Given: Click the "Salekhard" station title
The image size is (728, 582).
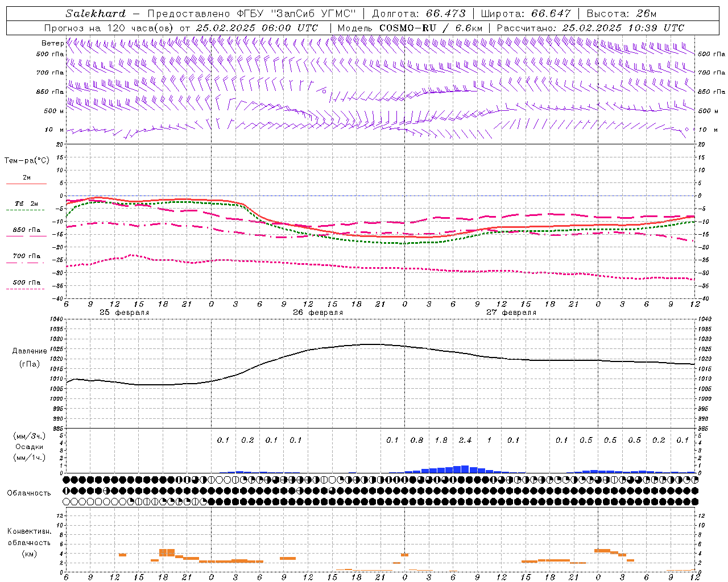Looking at the screenshot, I should [96, 14].
